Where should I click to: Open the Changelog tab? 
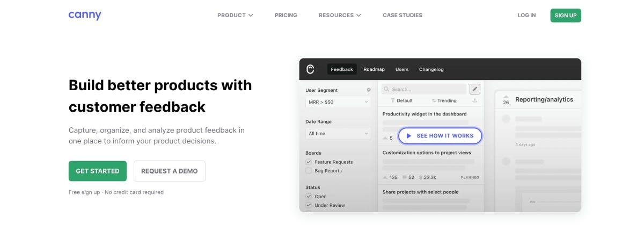pos(431,69)
